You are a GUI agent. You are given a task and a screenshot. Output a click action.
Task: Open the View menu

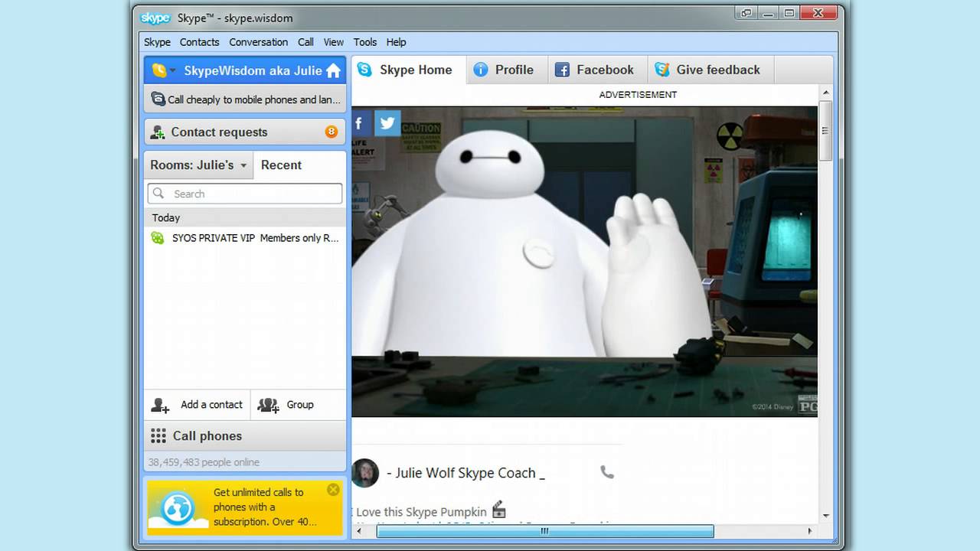pos(333,42)
